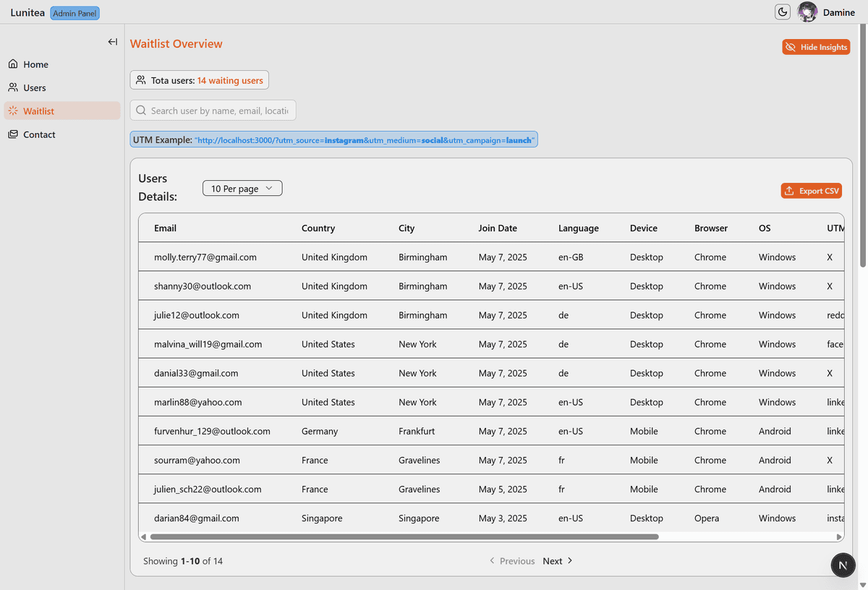Image resolution: width=868 pixels, height=590 pixels.
Task: Select email shanny30@outlook.com
Action: 203,286
